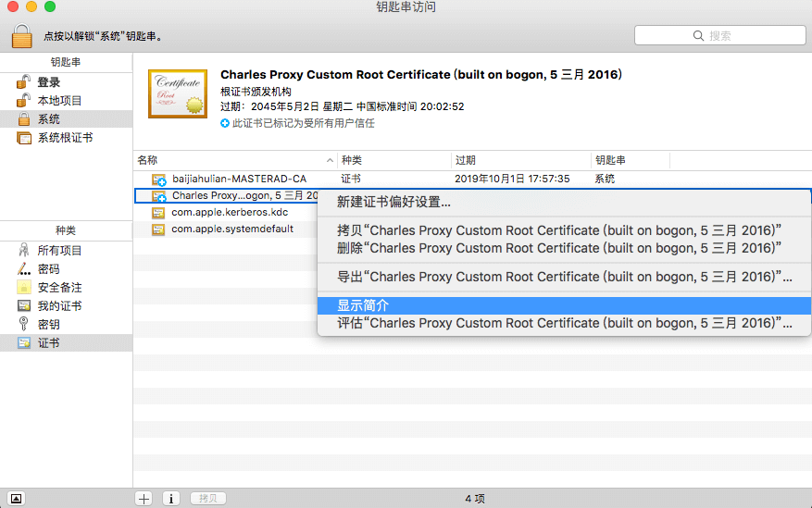
Task: Click the 证书 category icon
Action: pyautogui.click(x=24, y=342)
